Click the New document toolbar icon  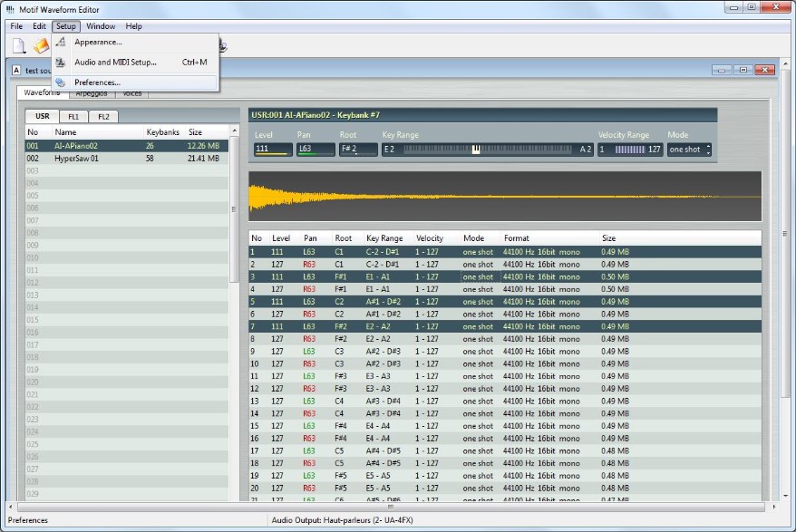point(19,45)
